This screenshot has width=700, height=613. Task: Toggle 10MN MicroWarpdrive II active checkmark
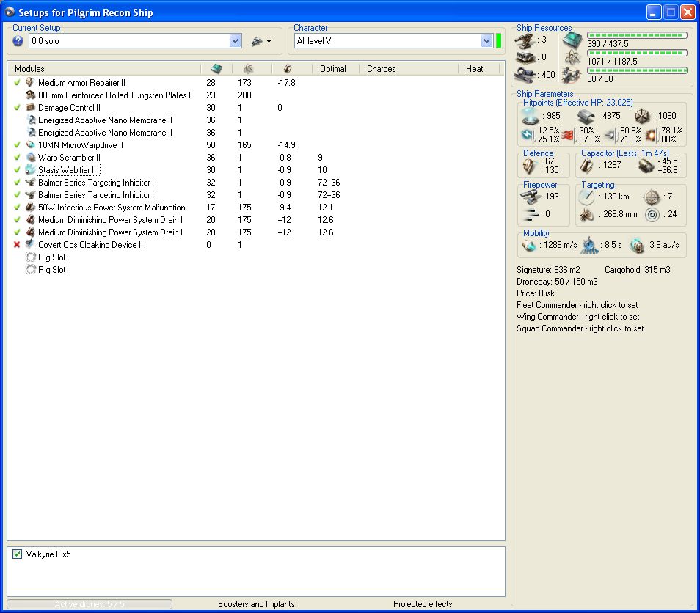point(17,145)
